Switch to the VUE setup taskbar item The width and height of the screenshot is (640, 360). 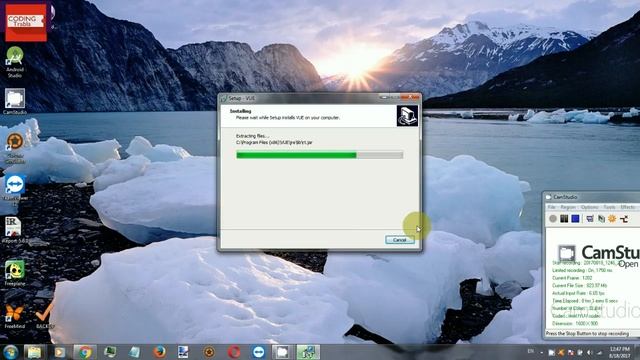[x=308, y=352]
